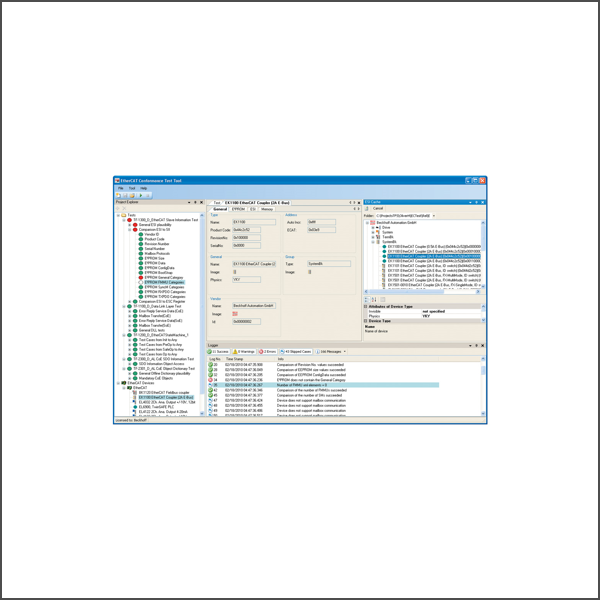Viewport: 600px width, 600px height.
Task: Click the Save toolbar icon
Action: click(125, 196)
